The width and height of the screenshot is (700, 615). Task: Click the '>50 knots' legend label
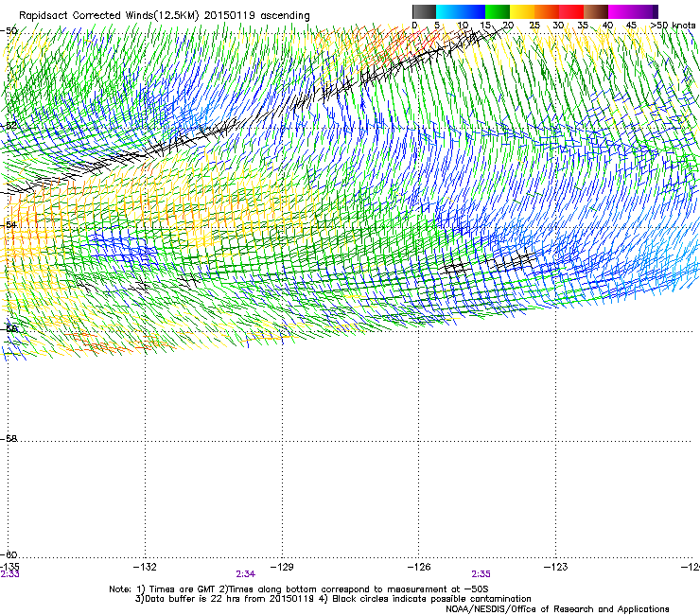[x=673, y=26]
